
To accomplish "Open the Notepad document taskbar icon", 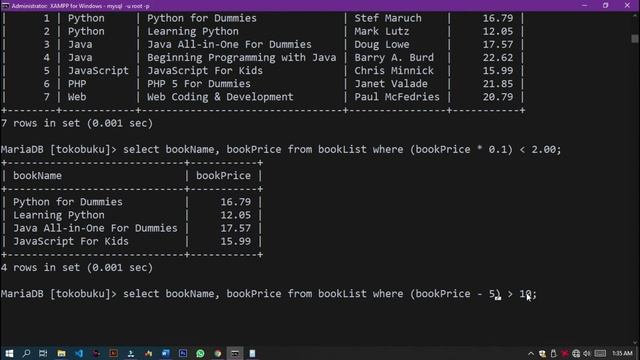I will 253,353.
